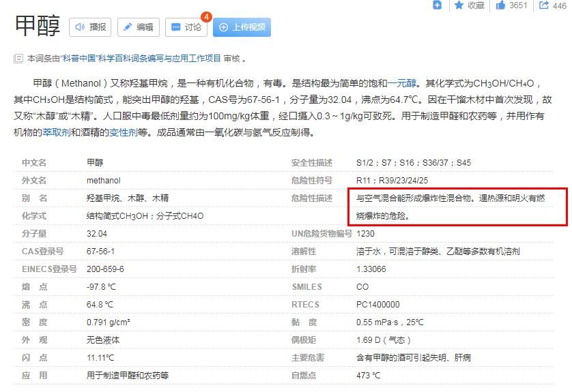
Task: Click the red-highlighted 危险性描述 text
Action: point(451,207)
